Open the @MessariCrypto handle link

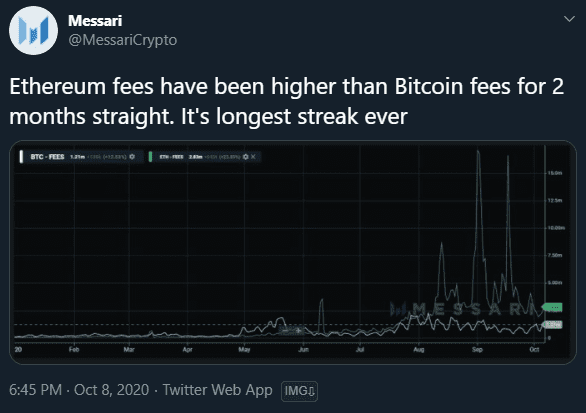[x=123, y=40]
